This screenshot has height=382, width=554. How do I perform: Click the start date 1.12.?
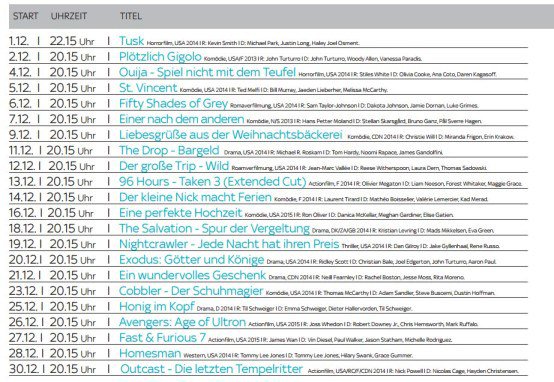click(19, 41)
